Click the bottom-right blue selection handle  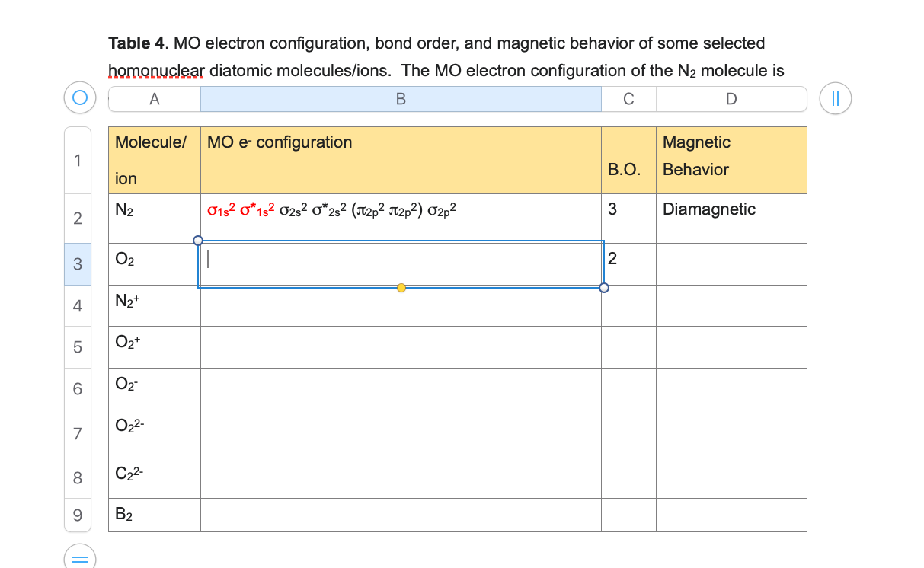click(x=604, y=288)
